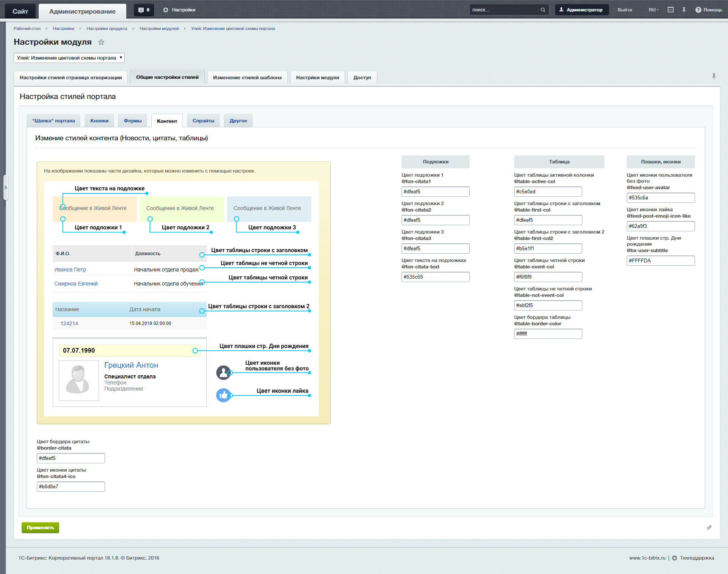This screenshot has height=574, width=728.
Task: Click the @fon-citata3 color input
Action: pos(435,248)
